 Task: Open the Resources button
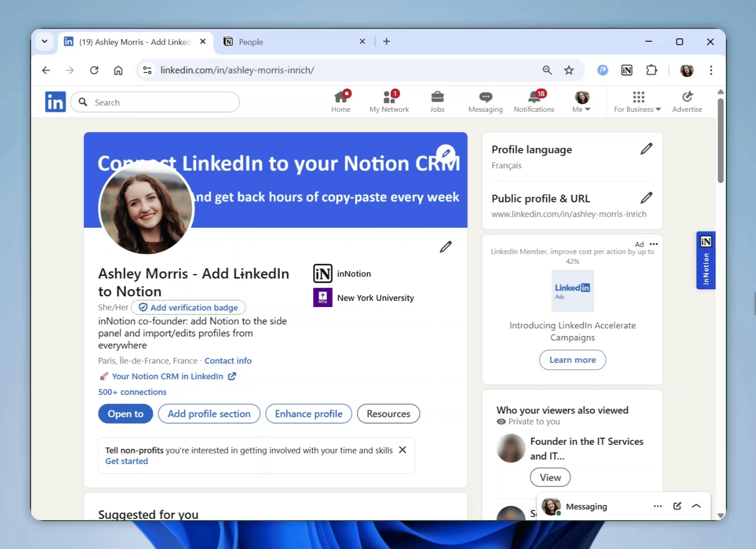pos(389,414)
